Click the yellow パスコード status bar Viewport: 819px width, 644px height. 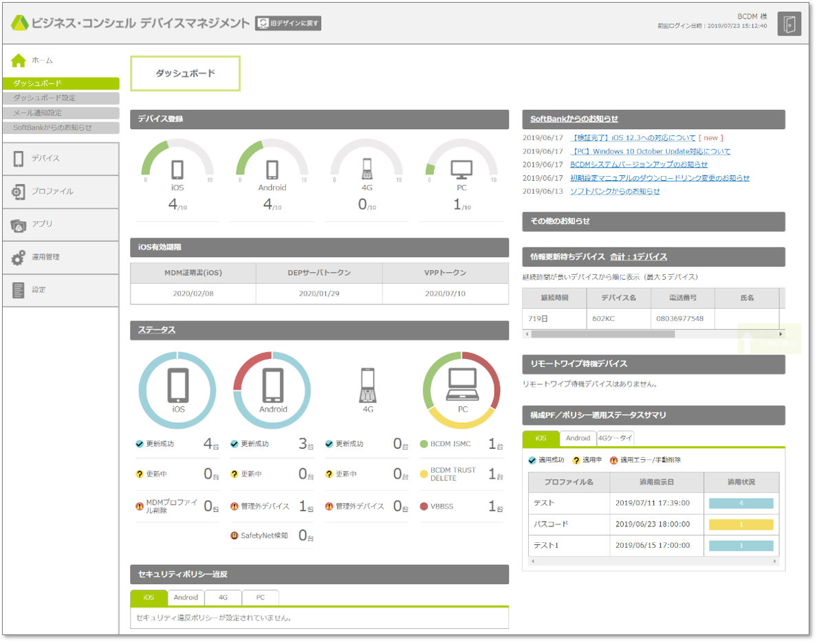coord(741,525)
